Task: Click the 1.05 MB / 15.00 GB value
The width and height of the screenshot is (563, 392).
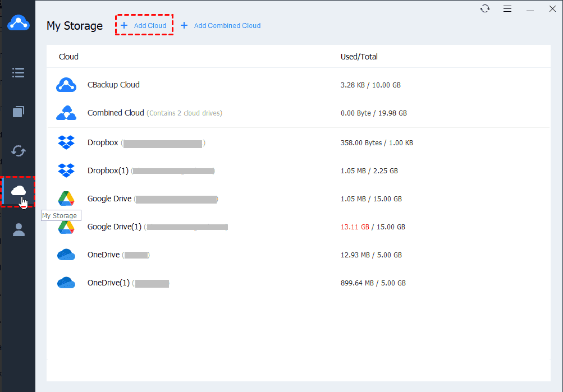Action: click(371, 199)
